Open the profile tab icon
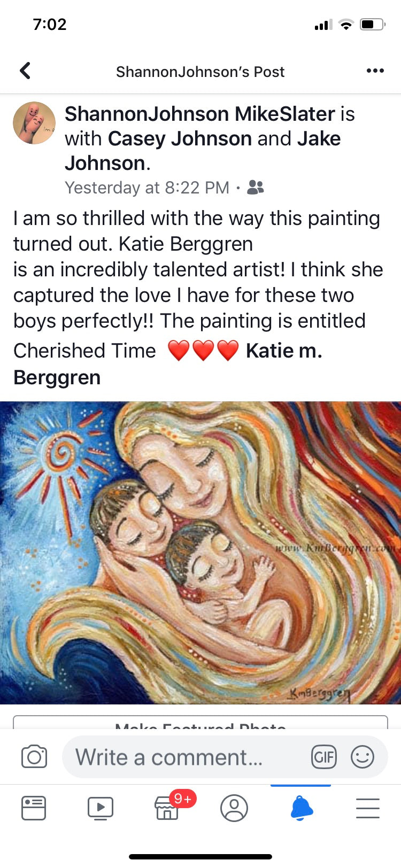The width and height of the screenshot is (401, 868). point(234,808)
